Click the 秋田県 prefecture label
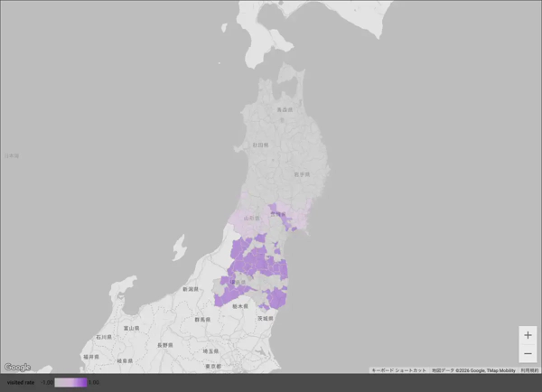Image resolution: width=542 pixels, height=392 pixels. click(x=260, y=145)
